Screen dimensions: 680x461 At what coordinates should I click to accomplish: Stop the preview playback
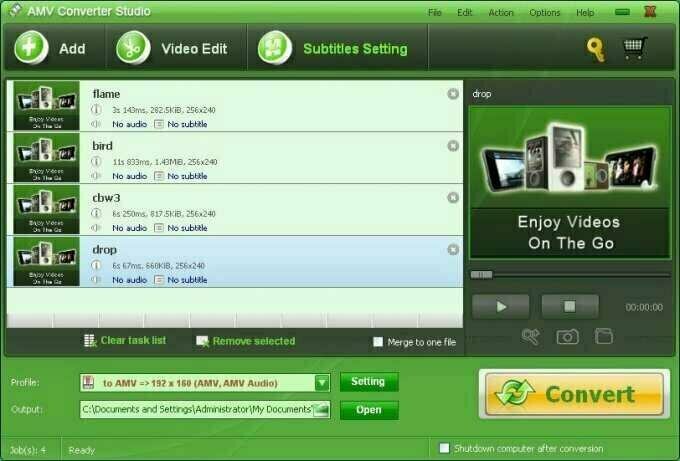click(570, 307)
